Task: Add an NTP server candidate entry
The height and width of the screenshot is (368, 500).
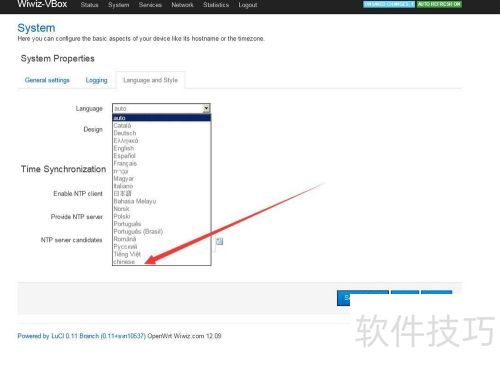Action: (219, 241)
